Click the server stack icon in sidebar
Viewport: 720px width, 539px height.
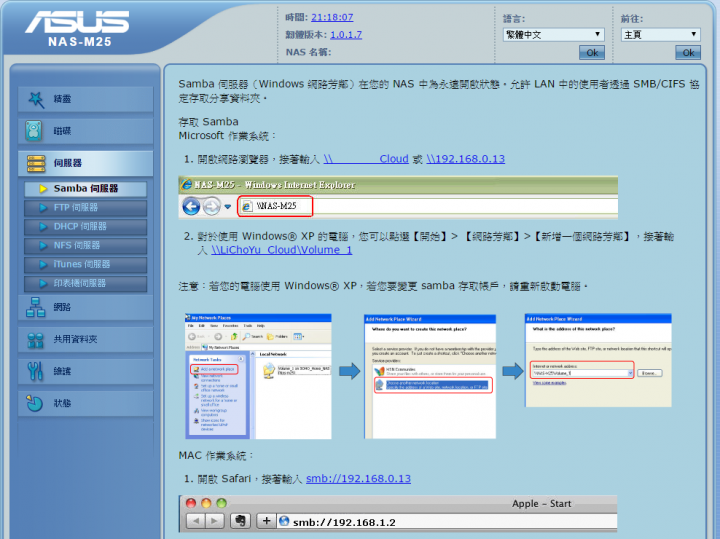pyautogui.click(x=36, y=163)
